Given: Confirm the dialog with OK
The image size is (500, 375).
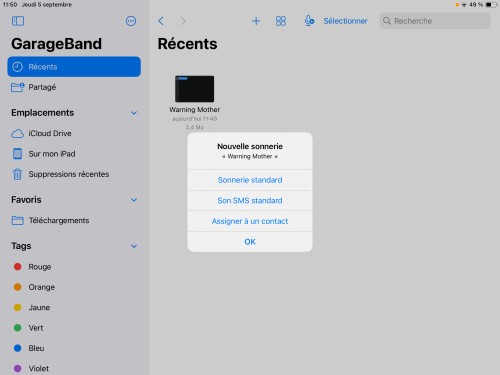Looking at the screenshot, I should coord(250,242).
